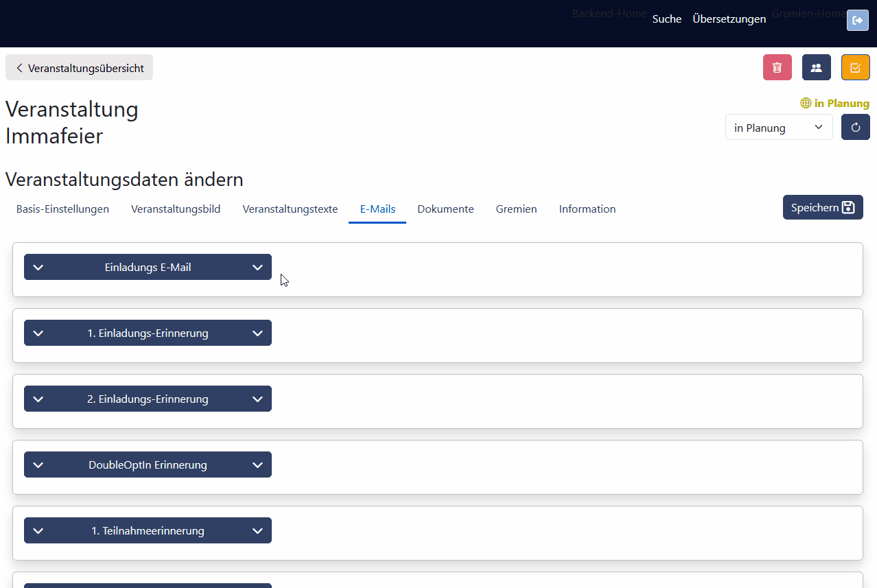Select the Gremien tab
Viewport: 877px width, 588px height.
pos(516,209)
